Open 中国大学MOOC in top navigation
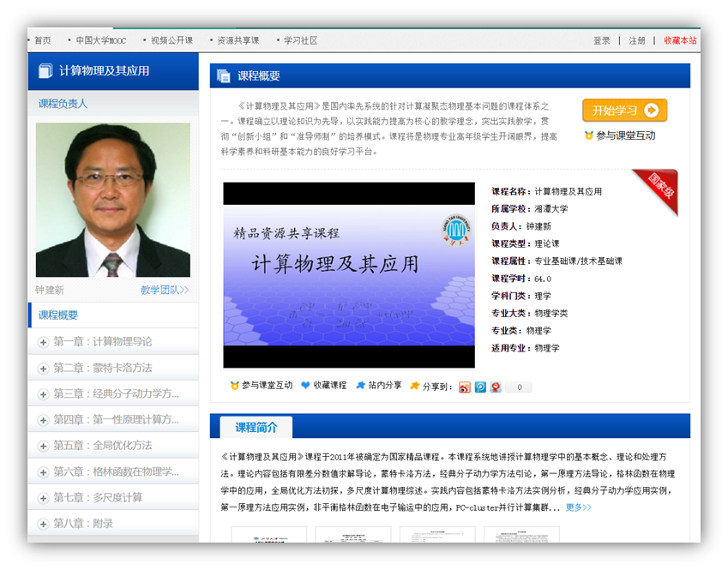Screen dimensions: 728x570 pos(100,40)
